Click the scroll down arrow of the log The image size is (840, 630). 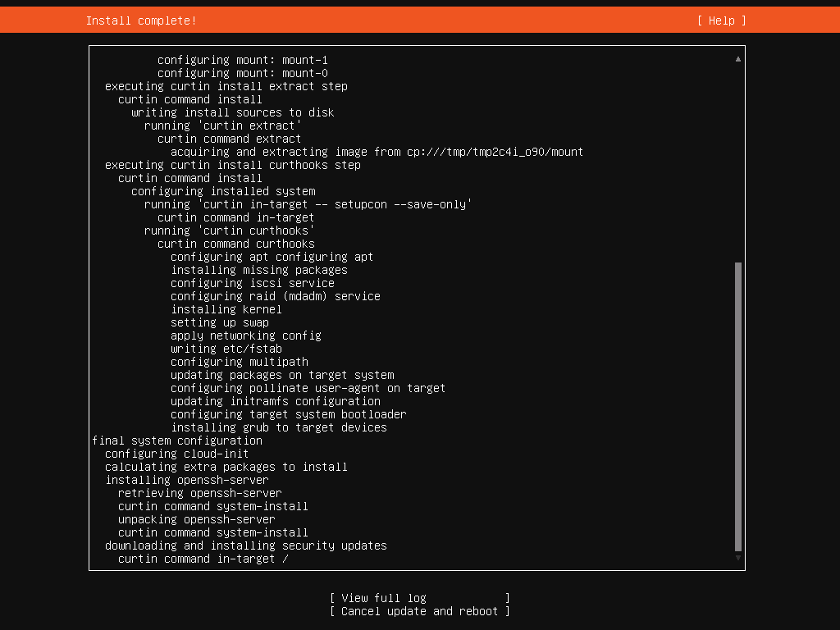pyautogui.click(x=738, y=558)
